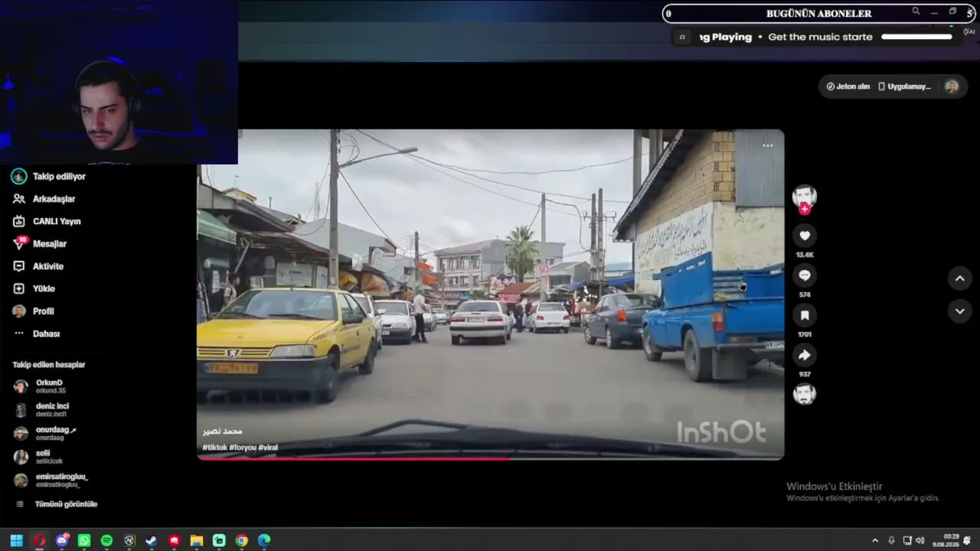
Task: Click the microphone icon in the system tray
Action: pos(891,540)
